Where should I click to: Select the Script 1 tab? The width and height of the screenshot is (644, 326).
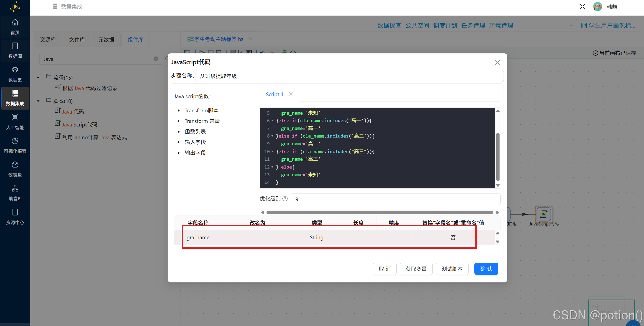[x=275, y=94]
